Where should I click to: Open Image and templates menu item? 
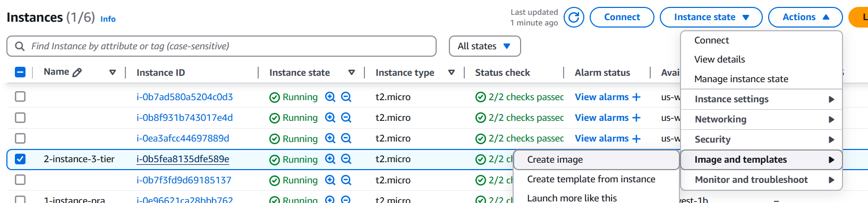[x=762, y=160]
